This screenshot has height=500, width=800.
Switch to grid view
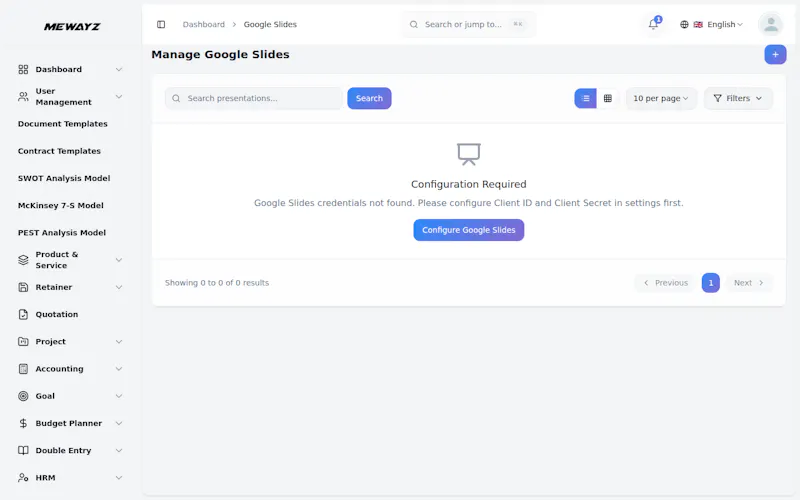[607, 98]
